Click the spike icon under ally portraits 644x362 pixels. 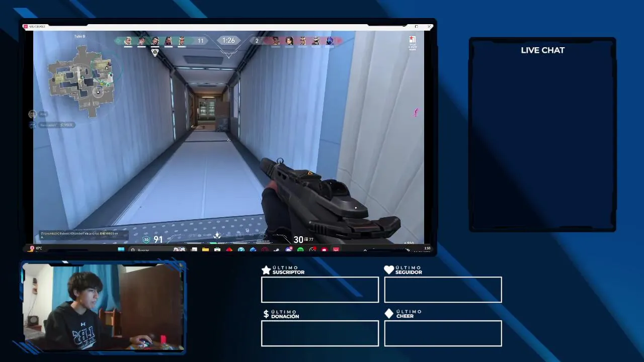155,52
